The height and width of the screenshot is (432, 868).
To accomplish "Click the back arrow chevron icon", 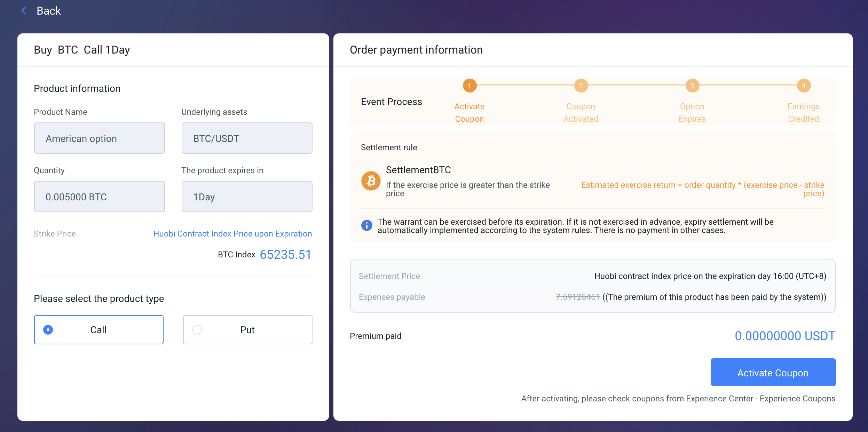I will pos(24,11).
